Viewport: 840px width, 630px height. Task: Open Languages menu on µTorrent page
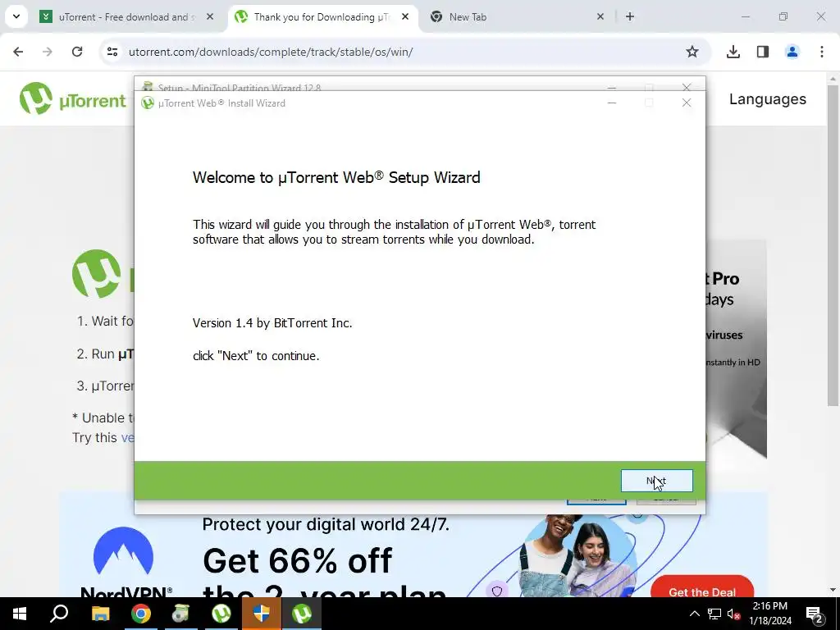[767, 99]
